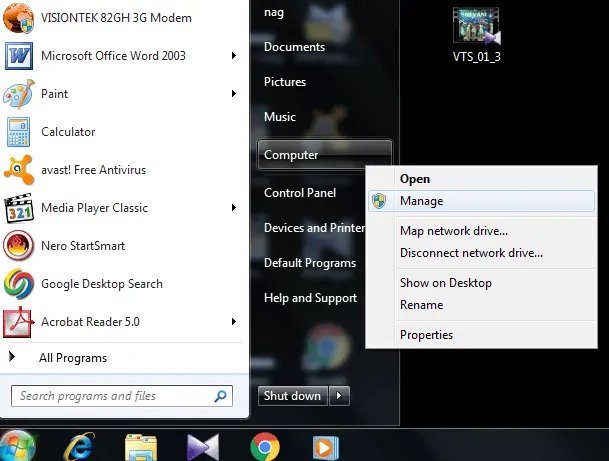Select Disconnect network drive... option

click(x=481, y=253)
